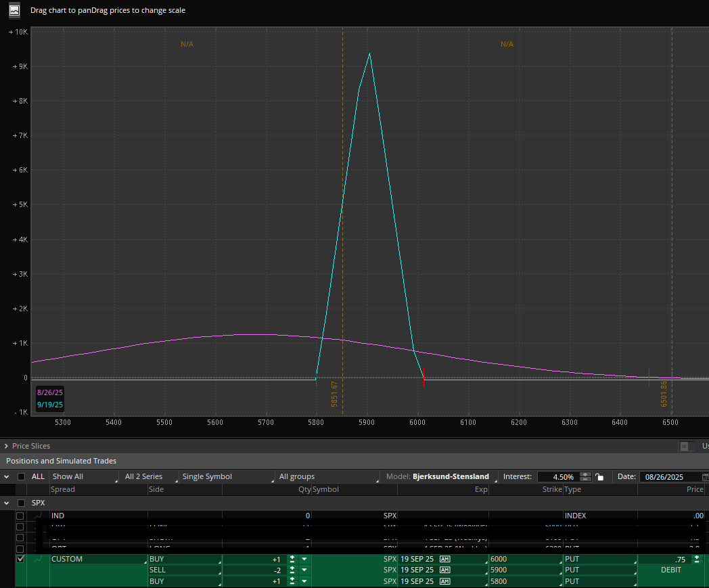Open expiration dropdown on the 5900 strike leg
Viewport: 709px width, 588px height.
pos(443,570)
